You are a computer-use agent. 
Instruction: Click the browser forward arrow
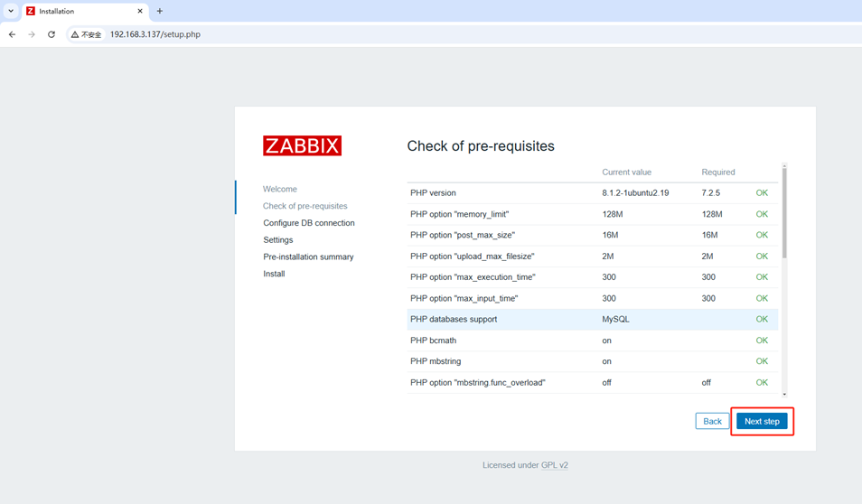tap(32, 34)
